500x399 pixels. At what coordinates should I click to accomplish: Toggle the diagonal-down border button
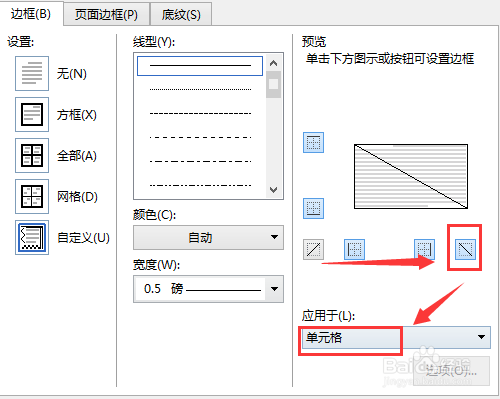click(465, 249)
